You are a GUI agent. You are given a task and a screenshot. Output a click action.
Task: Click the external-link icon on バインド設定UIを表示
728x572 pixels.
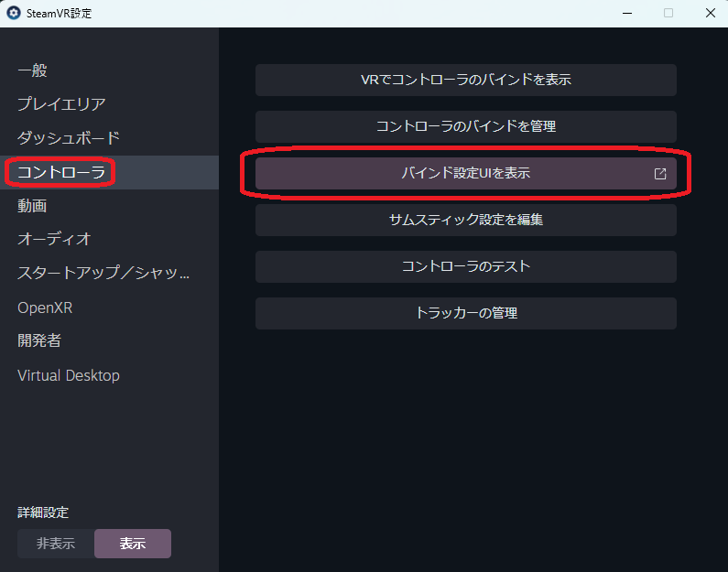(659, 174)
